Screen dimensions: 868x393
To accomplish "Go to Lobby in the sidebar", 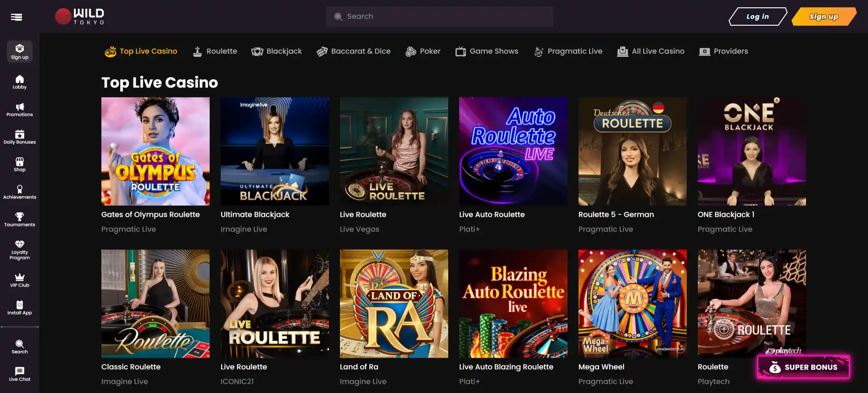I will click(x=20, y=82).
